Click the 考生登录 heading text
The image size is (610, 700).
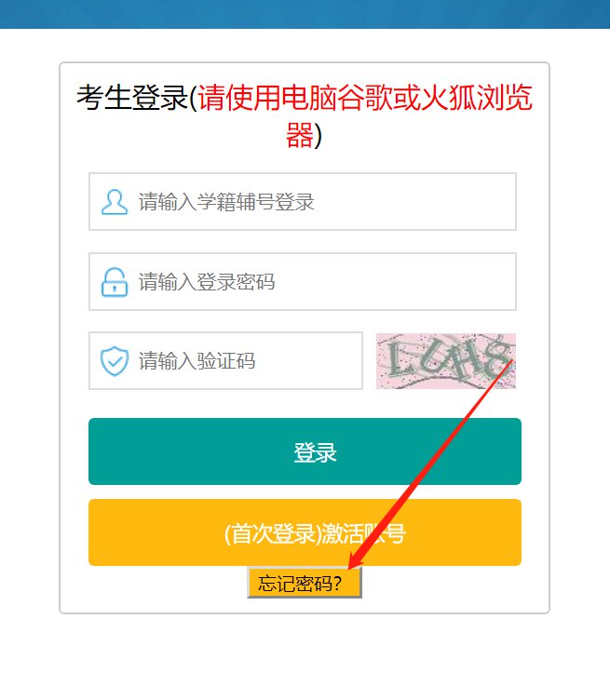coord(132,98)
